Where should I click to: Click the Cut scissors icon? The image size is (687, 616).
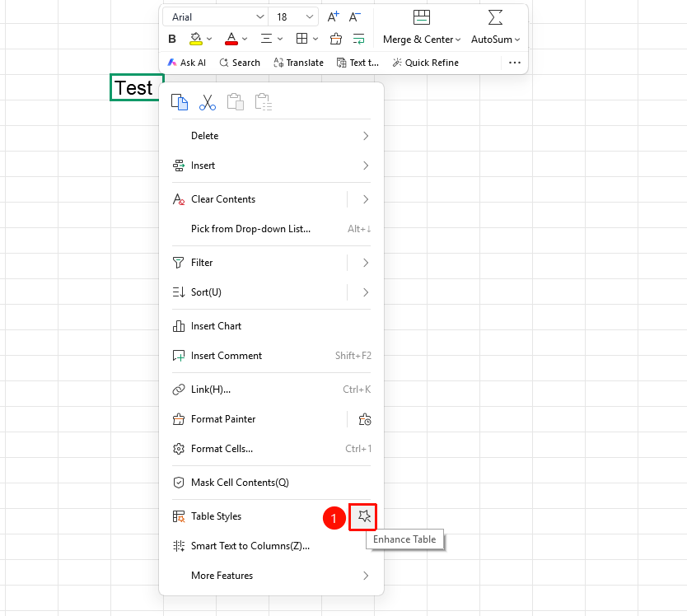coord(208,102)
